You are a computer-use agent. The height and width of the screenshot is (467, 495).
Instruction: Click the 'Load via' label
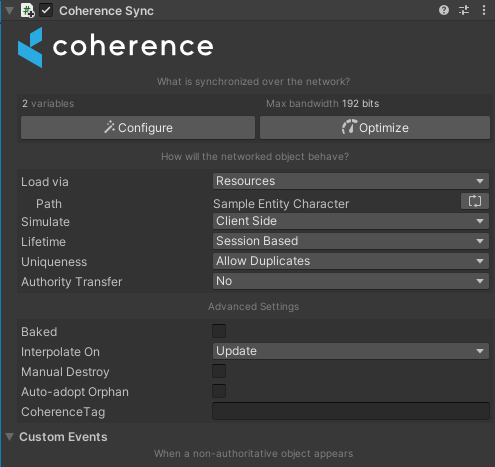pyautogui.click(x=45, y=182)
